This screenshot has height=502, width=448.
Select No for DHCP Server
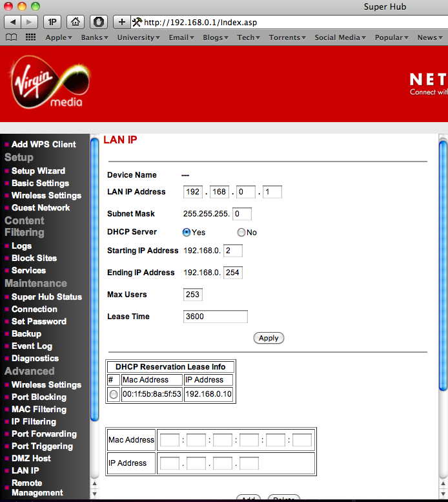241,232
